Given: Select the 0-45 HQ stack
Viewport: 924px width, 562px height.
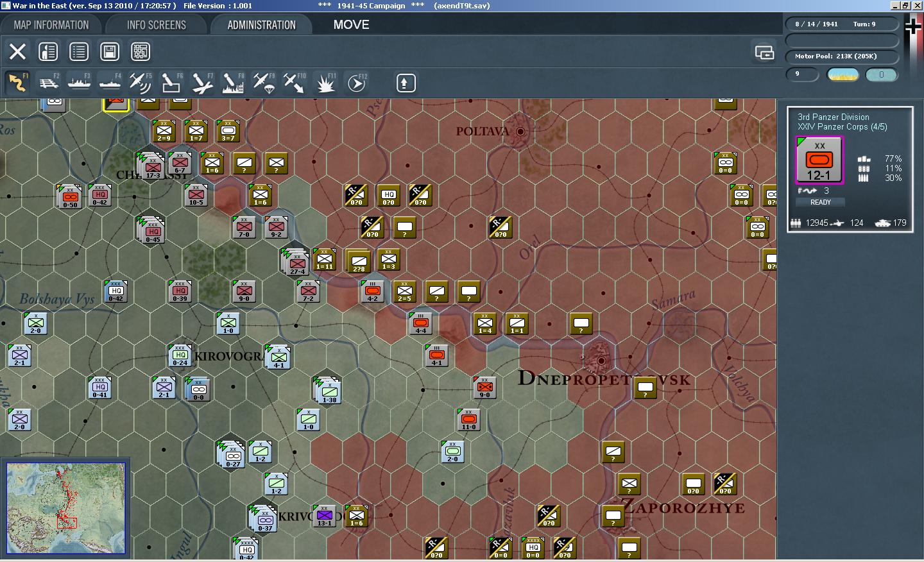Looking at the screenshot, I should [151, 230].
